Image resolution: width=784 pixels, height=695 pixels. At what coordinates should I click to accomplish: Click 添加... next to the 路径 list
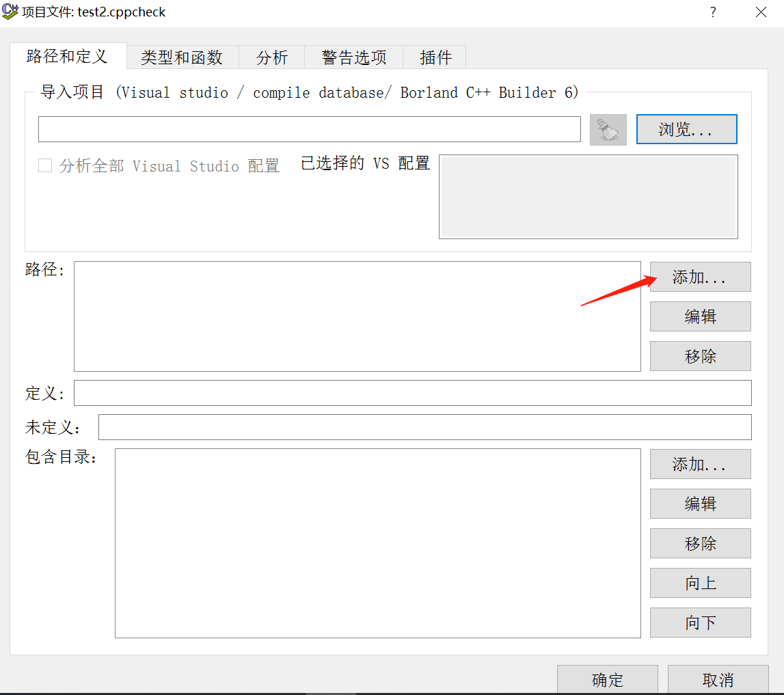click(x=700, y=277)
